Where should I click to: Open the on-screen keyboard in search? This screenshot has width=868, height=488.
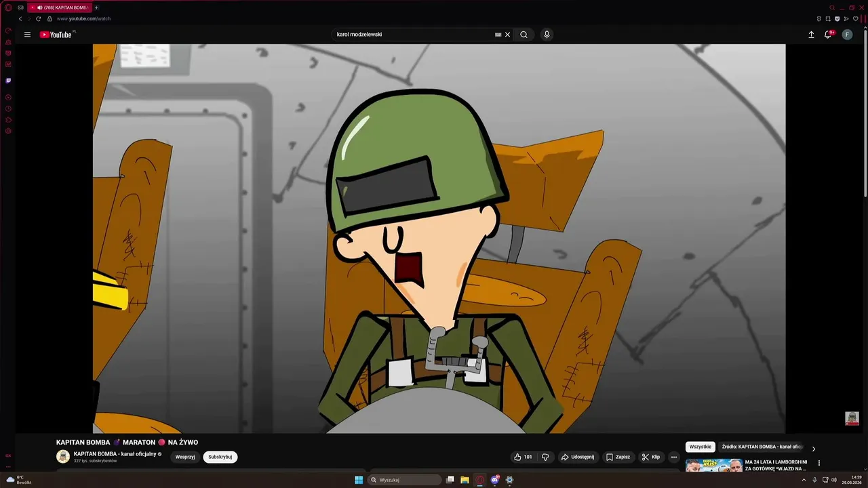pos(498,35)
